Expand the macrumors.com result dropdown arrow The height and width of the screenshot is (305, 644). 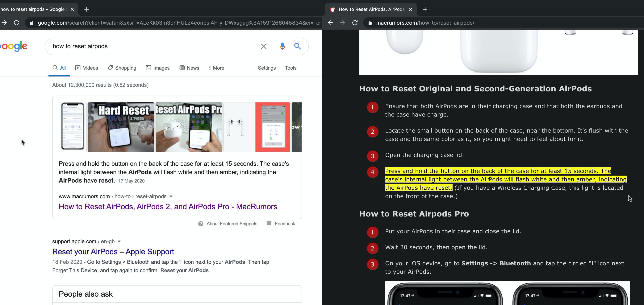point(171,197)
